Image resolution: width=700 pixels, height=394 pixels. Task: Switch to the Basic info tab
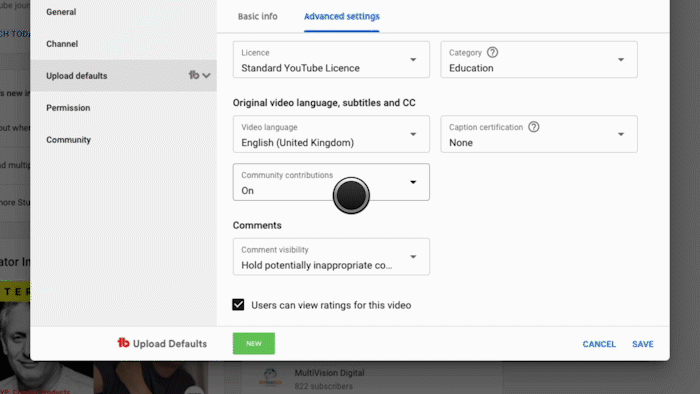click(258, 17)
